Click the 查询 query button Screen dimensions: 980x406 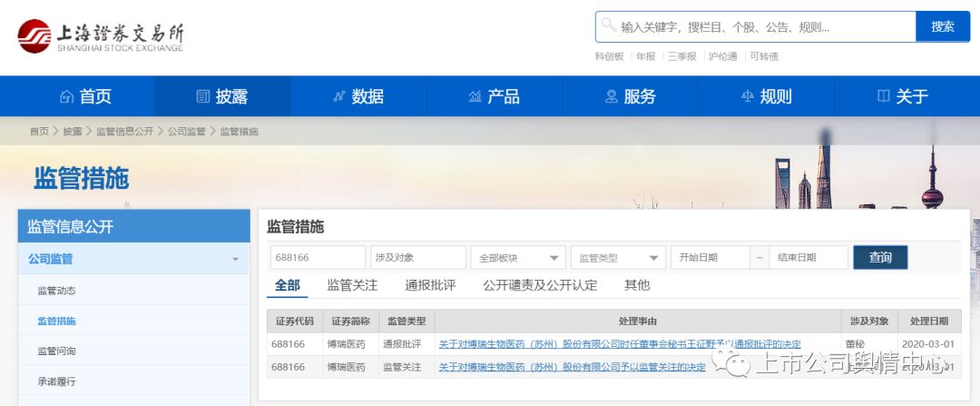click(x=880, y=257)
